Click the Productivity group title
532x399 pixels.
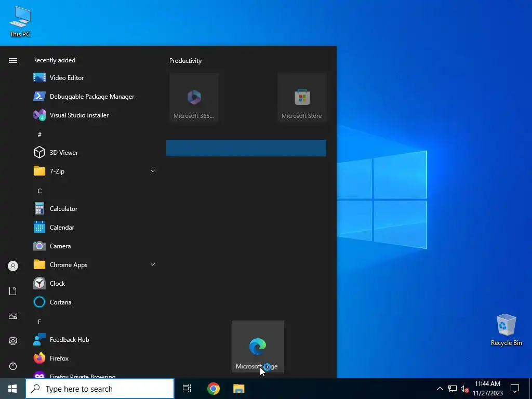pos(185,61)
